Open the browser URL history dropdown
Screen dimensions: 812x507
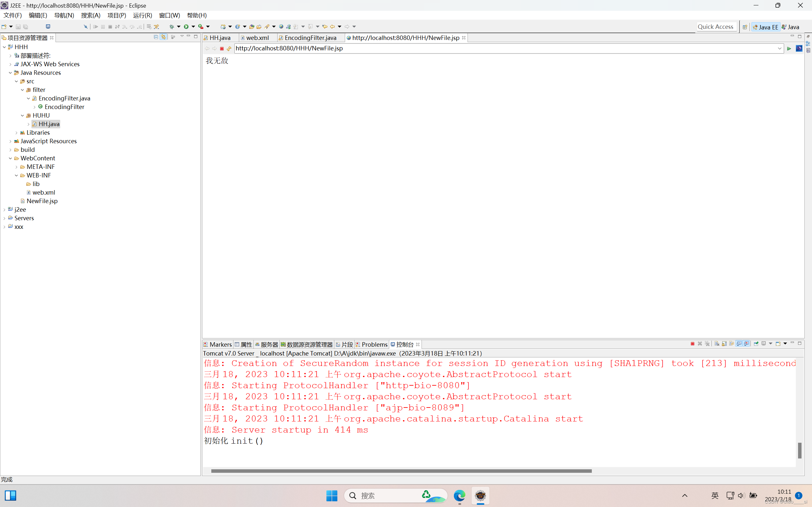tap(779, 48)
